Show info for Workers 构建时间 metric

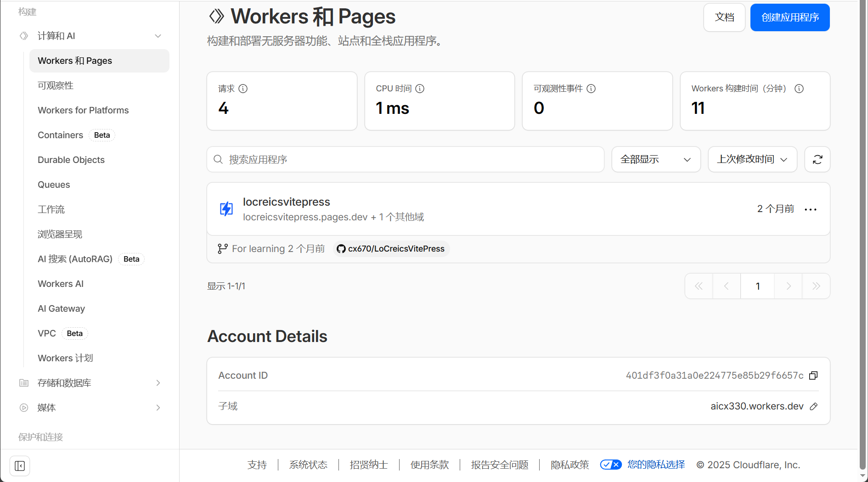[799, 89]
